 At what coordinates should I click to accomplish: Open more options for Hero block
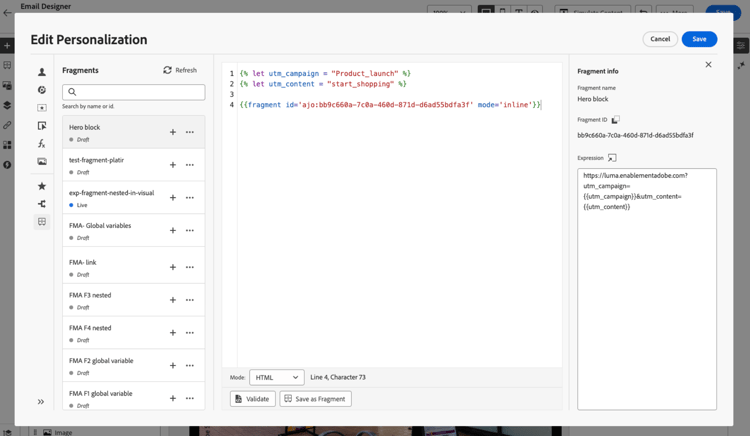coord(190,132)
